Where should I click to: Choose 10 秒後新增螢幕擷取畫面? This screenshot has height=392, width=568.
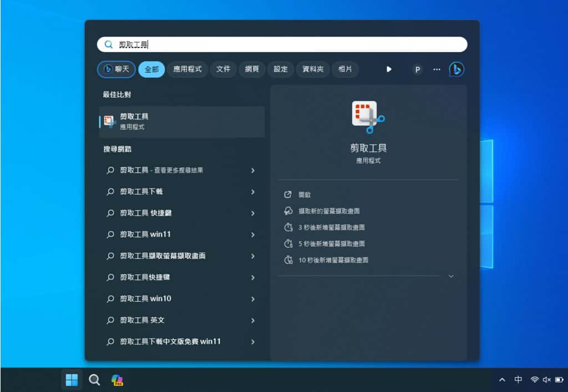click(x=333, y=260)
